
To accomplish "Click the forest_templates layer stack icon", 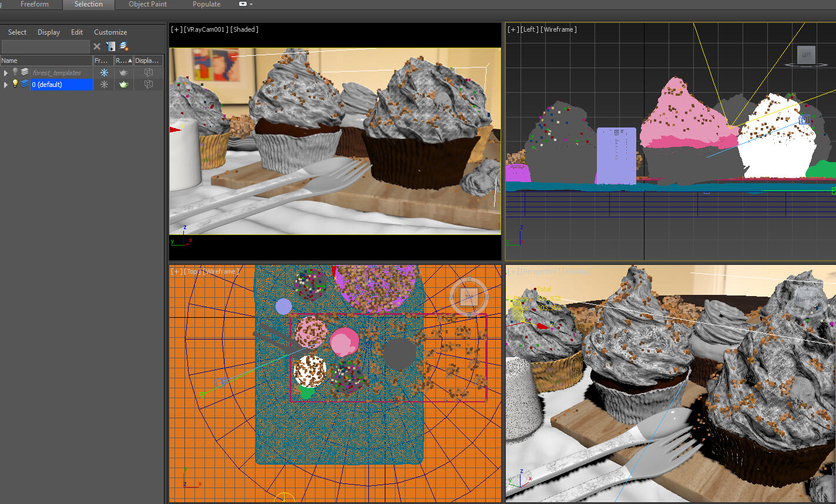I will [25, 72].
